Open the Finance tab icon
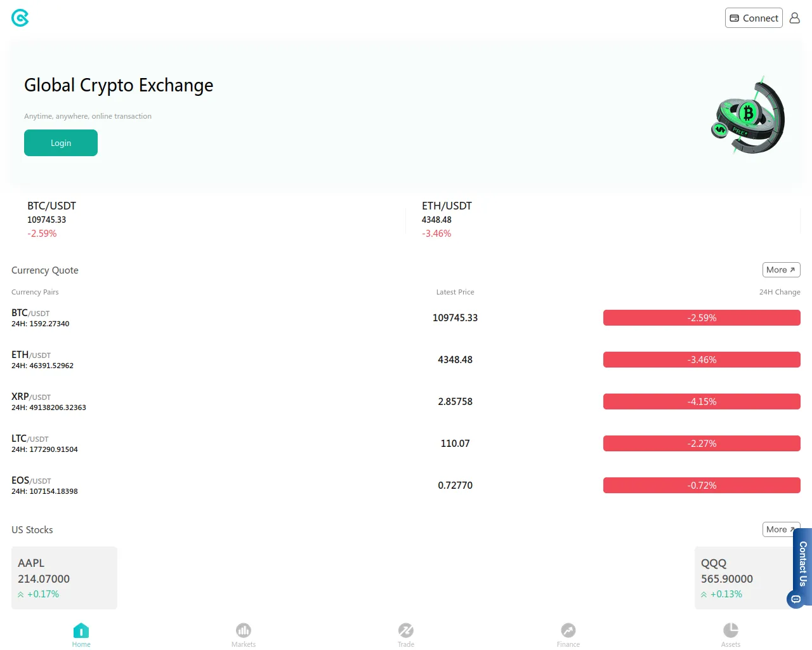This screenshot has height=650, width=812. pos(568,630)
